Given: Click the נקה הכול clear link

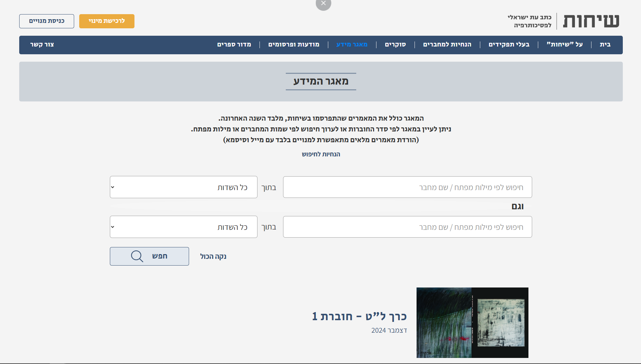Looking at the screenshot, I should [x=213, y=256].
